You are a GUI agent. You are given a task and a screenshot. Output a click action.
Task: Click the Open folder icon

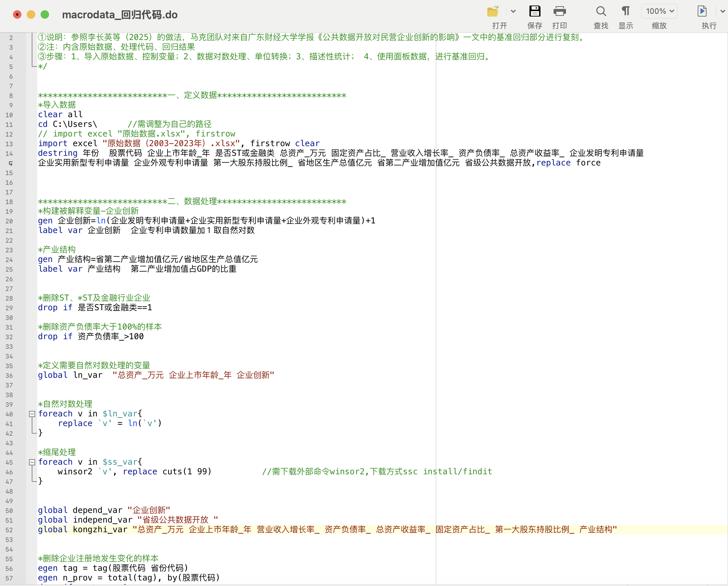493,12
